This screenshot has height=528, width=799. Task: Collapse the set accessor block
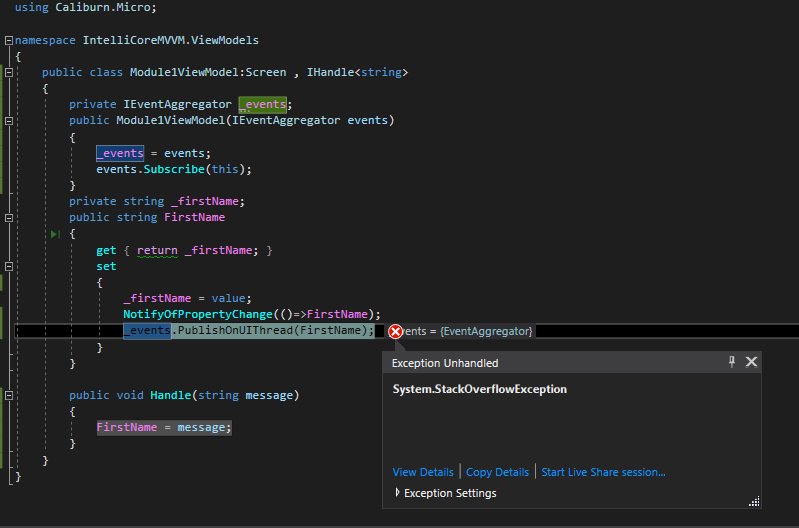click(8, 266)
